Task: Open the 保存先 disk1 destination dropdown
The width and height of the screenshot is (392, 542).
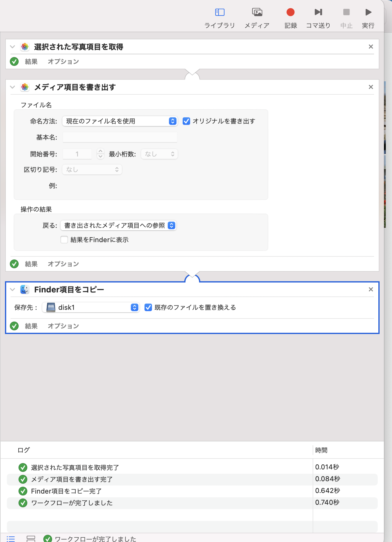Action: click(x=91, y=307)
